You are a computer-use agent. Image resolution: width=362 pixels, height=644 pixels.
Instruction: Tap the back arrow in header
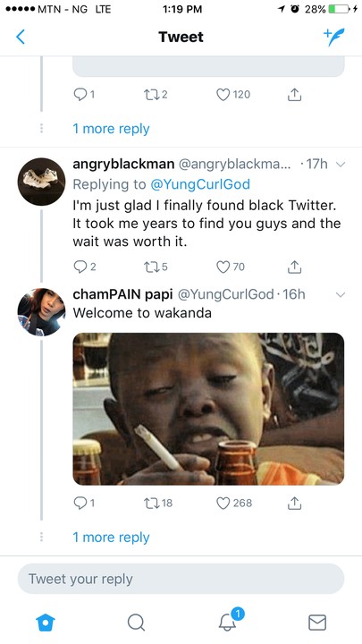click(21, 37)
